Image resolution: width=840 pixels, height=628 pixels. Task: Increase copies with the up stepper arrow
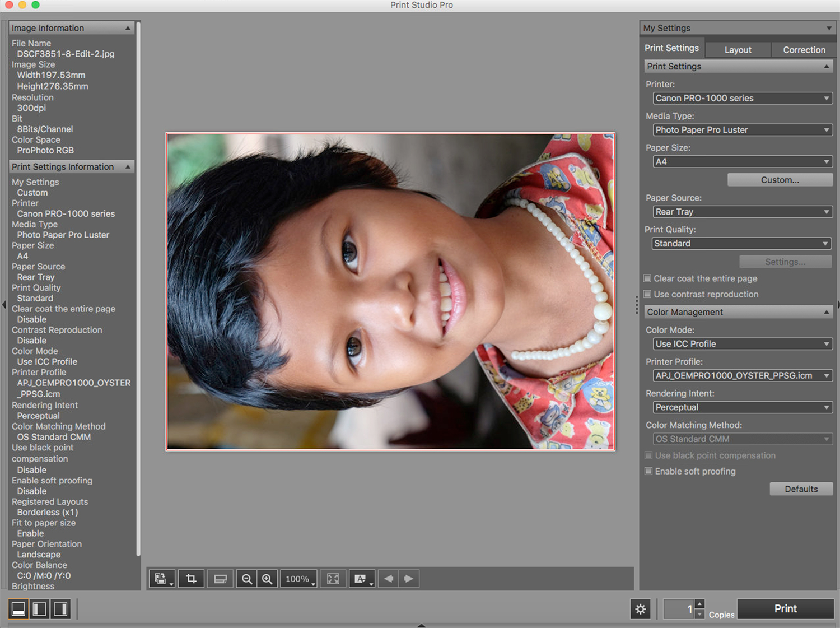pyautogui.click(x=699, y=604)
